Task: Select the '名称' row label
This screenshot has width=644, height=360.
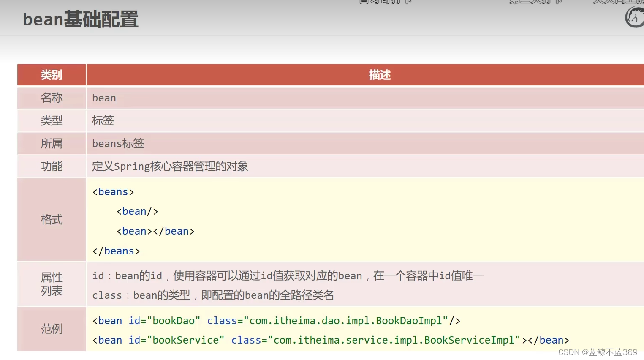Action: click(52, 98)
